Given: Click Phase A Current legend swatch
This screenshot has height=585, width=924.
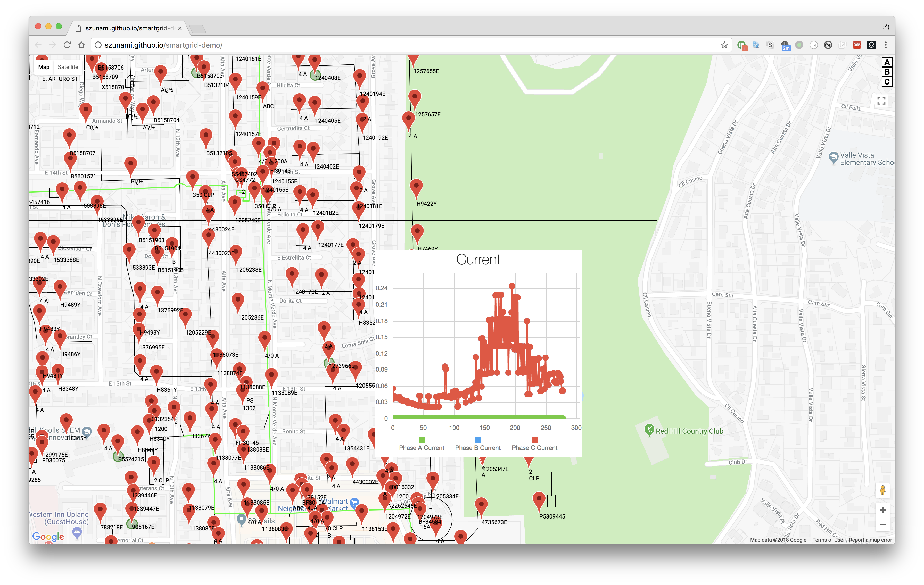Looking at the screenshot, I should 421,440.
